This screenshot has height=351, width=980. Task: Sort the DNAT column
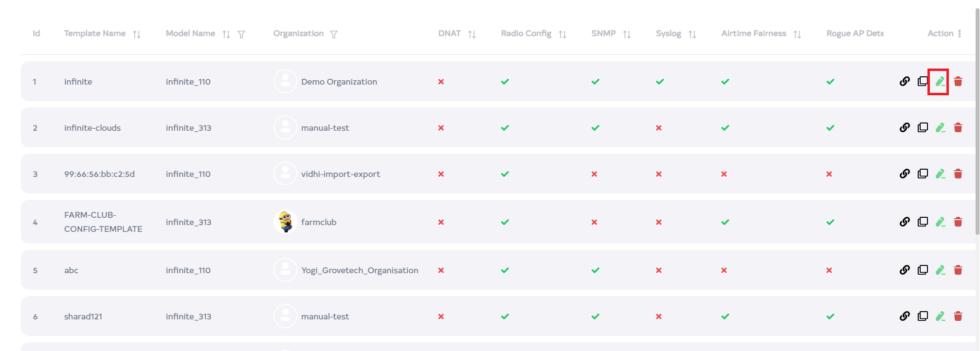coord(472,34)
